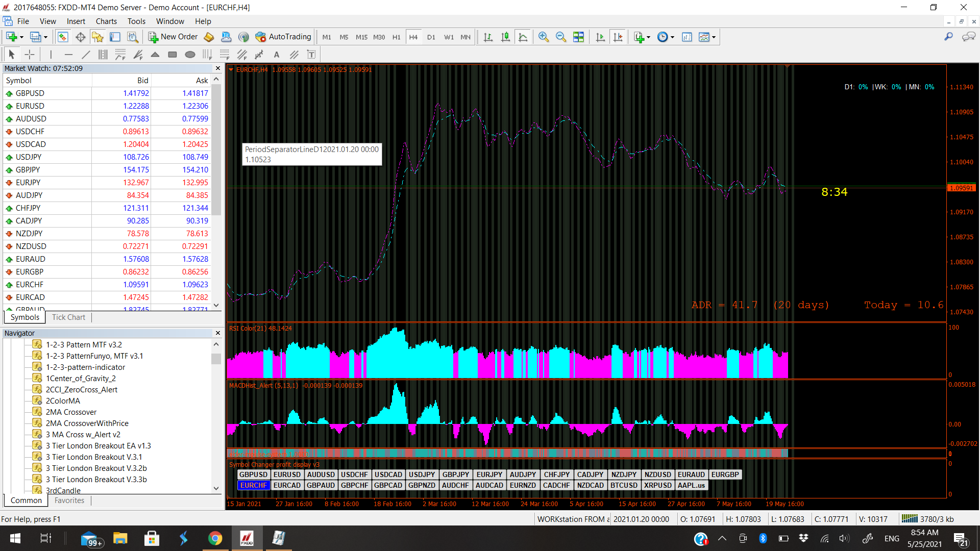This screenshot has width=980, height=551.
Task: Click the Profiles icon in toolbar
Action: coord(35,37)
